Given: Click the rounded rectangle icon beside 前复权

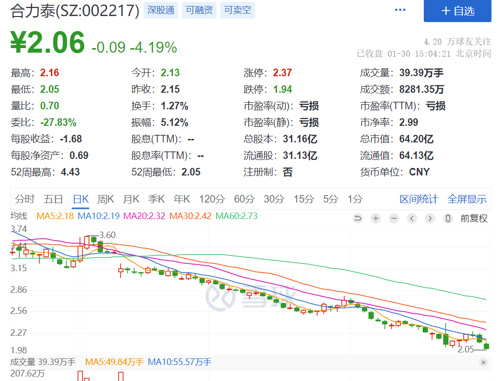Looking at the screenshot, I should click(448, 218).
